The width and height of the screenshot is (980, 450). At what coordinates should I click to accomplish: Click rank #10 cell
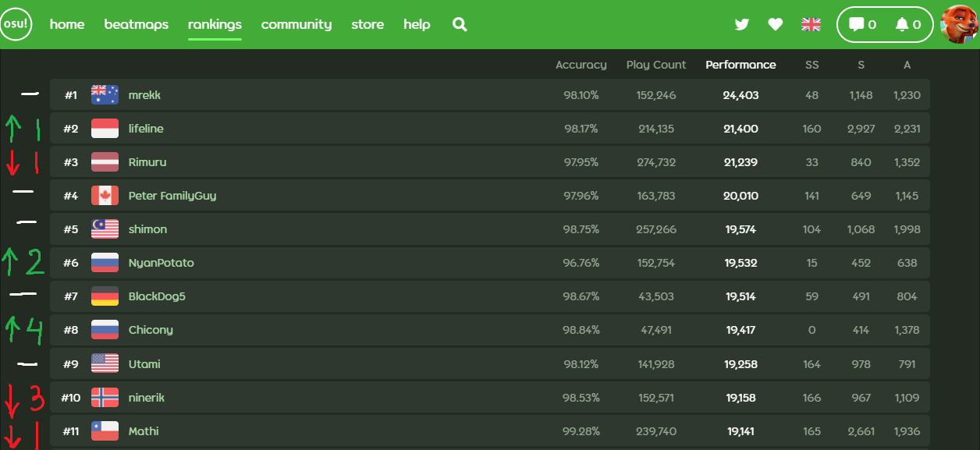tap(71, 398)
